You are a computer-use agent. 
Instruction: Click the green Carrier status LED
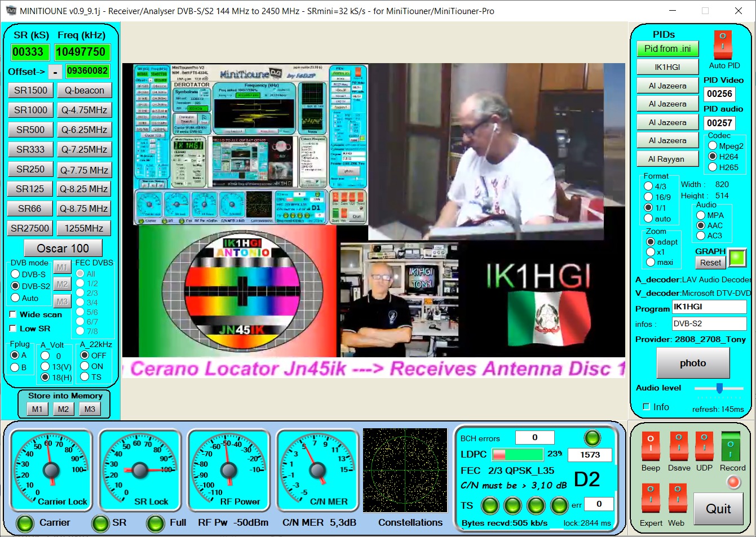click(x=25, y=523)
